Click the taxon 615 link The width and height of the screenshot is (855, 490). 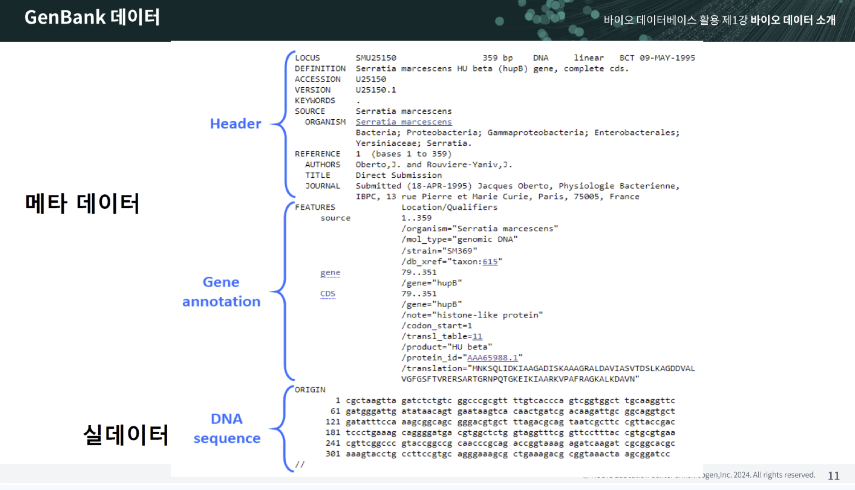tap(490, 260)
